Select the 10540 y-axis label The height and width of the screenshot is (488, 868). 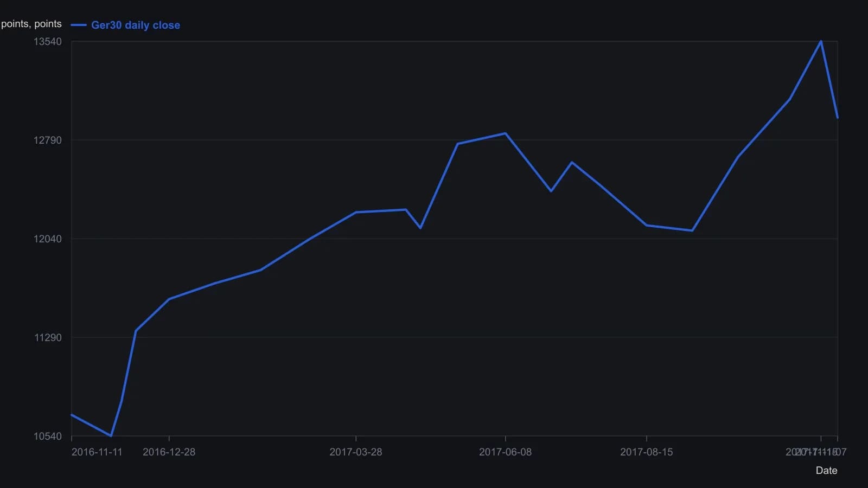[x=48, y=436]
